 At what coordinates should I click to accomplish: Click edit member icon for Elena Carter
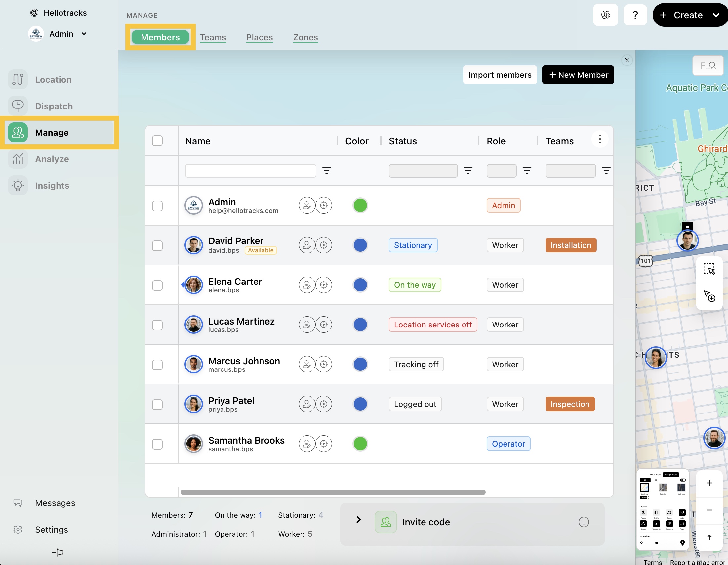(307, 285)
